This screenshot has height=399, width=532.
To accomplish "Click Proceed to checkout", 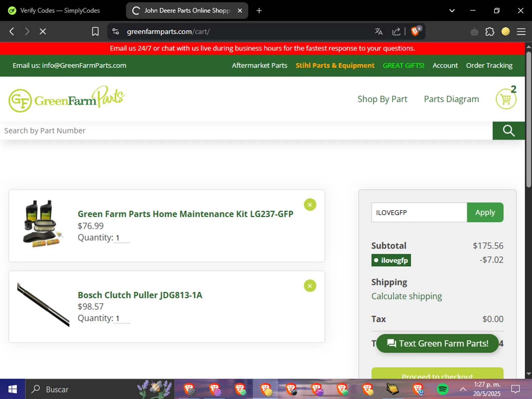I will [x=437, y=373].
